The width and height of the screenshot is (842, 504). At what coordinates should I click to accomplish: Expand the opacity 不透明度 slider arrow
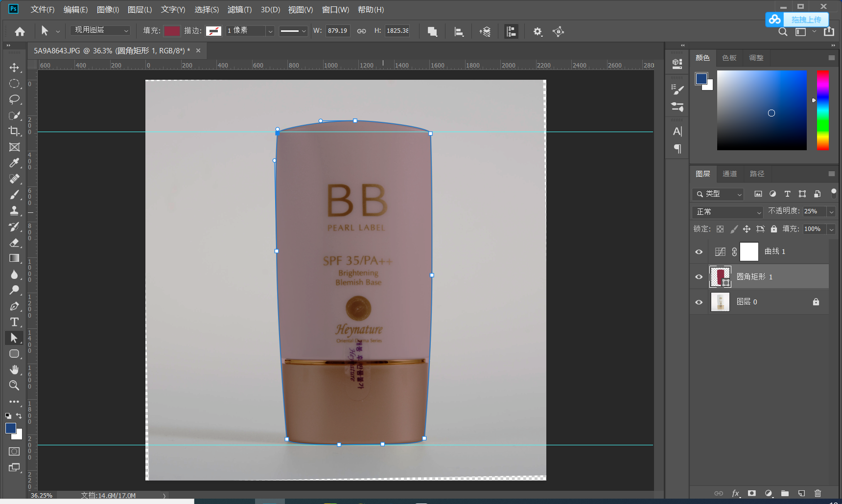tap(831, 211)
